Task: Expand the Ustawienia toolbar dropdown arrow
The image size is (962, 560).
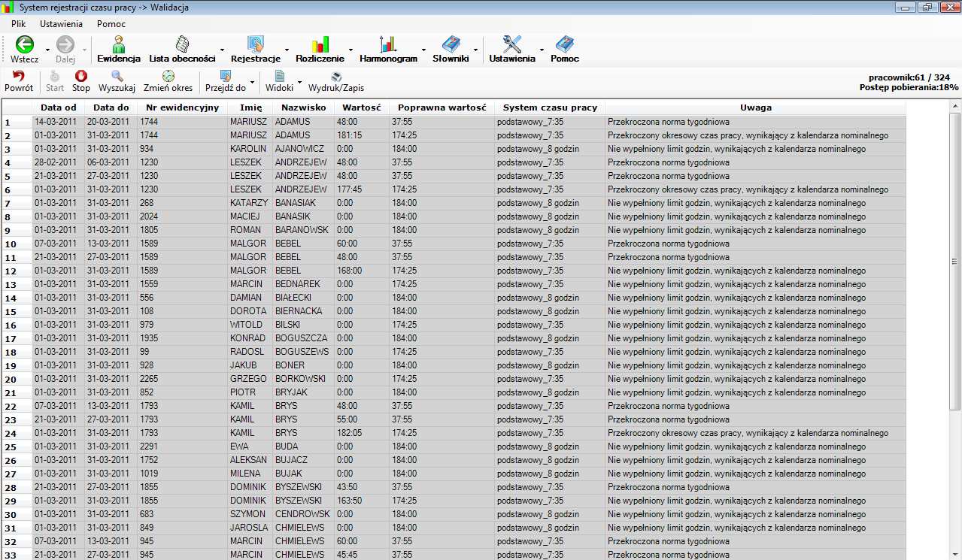Action: tap(542, 50)
